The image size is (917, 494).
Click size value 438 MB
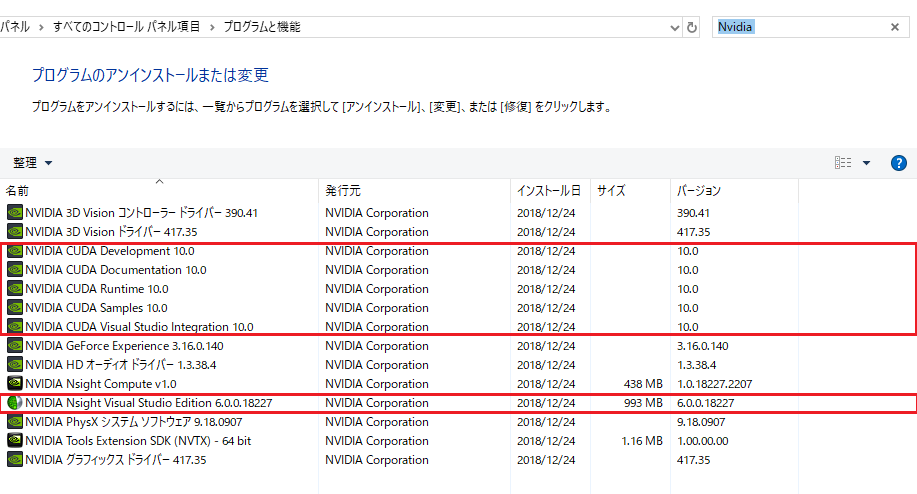tap(643, 384)
